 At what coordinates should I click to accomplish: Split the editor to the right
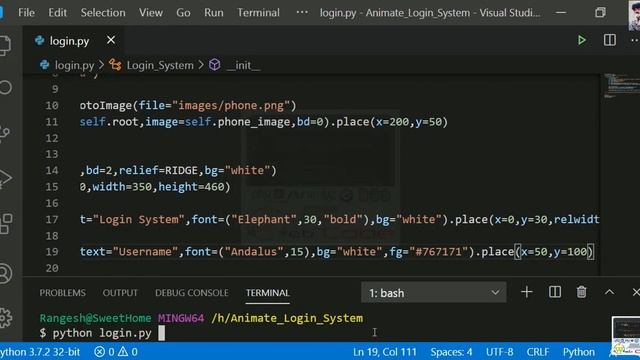click(x=610, y=40)
